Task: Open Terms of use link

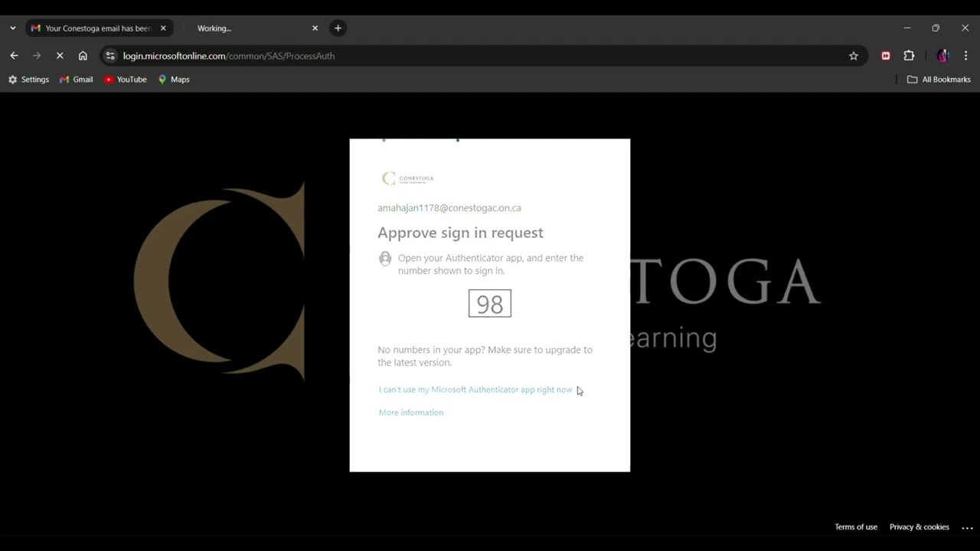Action: pyautogui.click(x=856, y=527)
